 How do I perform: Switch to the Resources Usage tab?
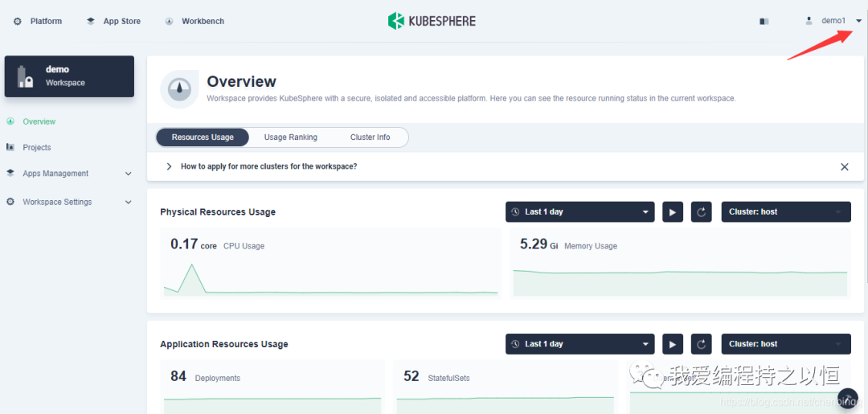pos(203,137)
